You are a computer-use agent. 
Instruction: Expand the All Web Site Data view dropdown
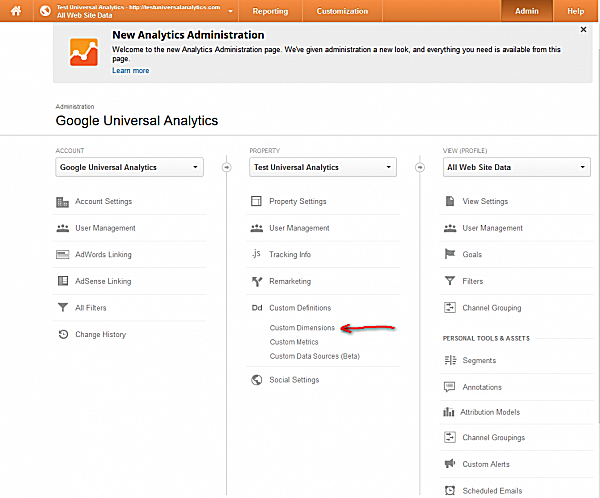[x=516, y=167]
